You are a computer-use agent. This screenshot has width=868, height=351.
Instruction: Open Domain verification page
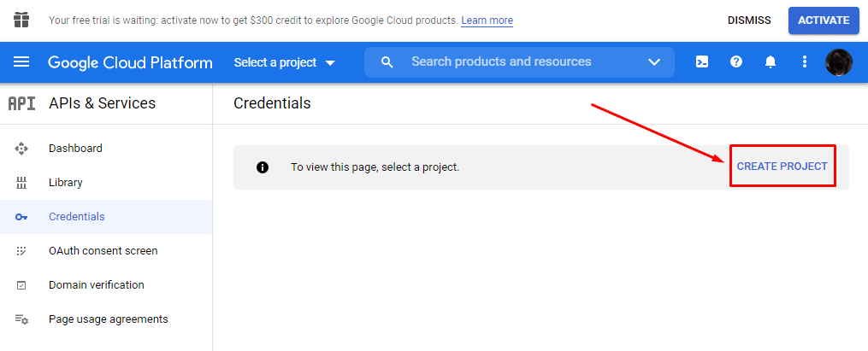96,285
